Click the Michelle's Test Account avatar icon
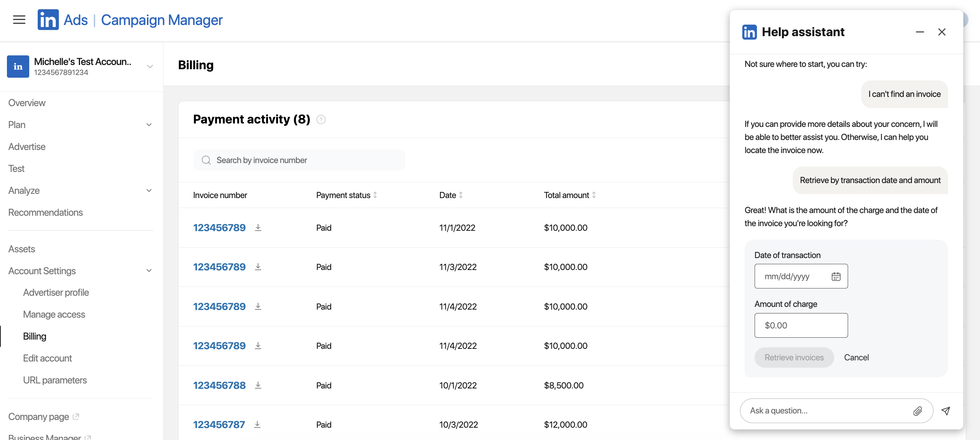 [x=18, y=67]
